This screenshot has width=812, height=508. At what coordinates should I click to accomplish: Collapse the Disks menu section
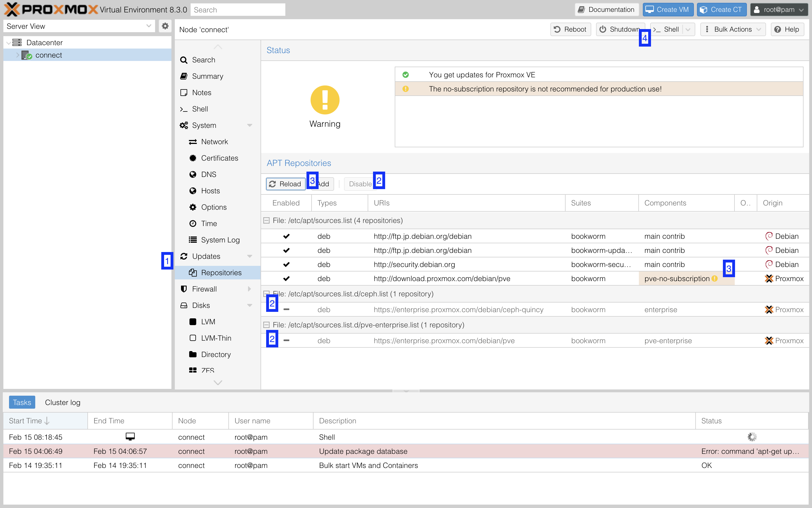pyautogui.click(x=250, y=305)
